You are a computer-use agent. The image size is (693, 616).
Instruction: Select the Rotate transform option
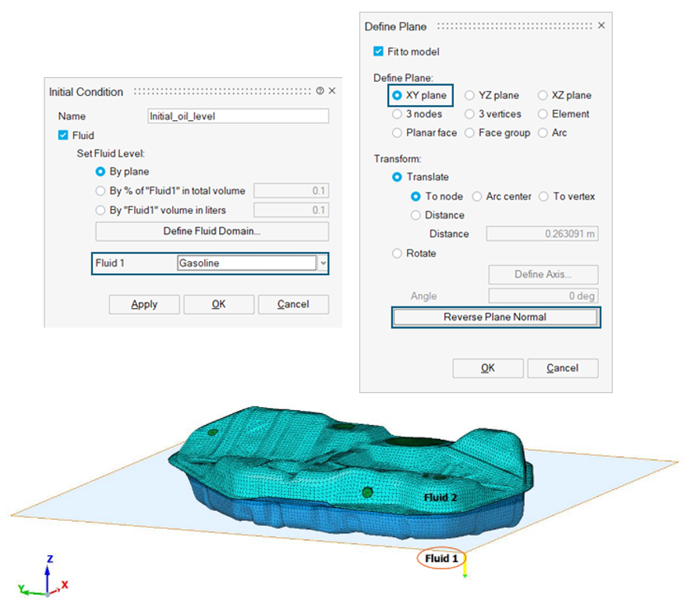coord(397,253)
